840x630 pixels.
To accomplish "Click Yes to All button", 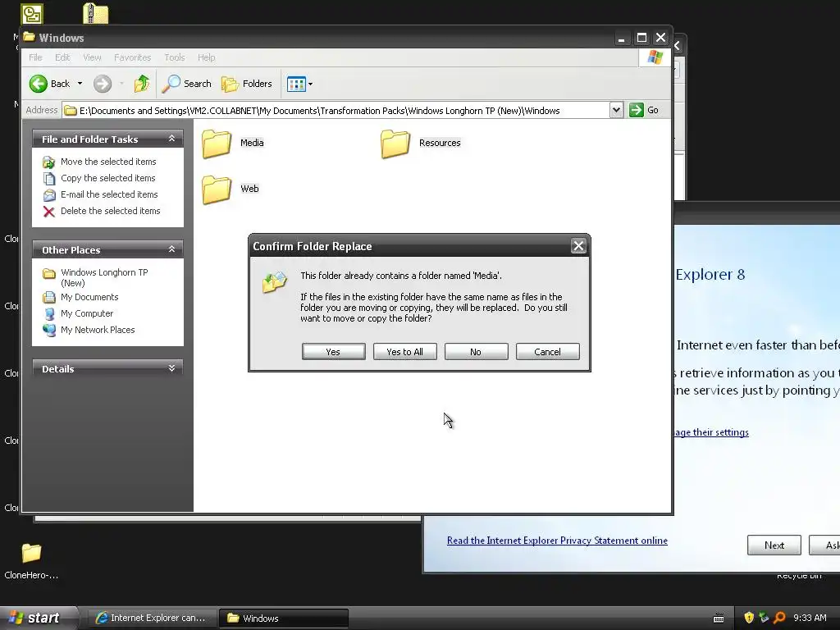I will (405, 352).
